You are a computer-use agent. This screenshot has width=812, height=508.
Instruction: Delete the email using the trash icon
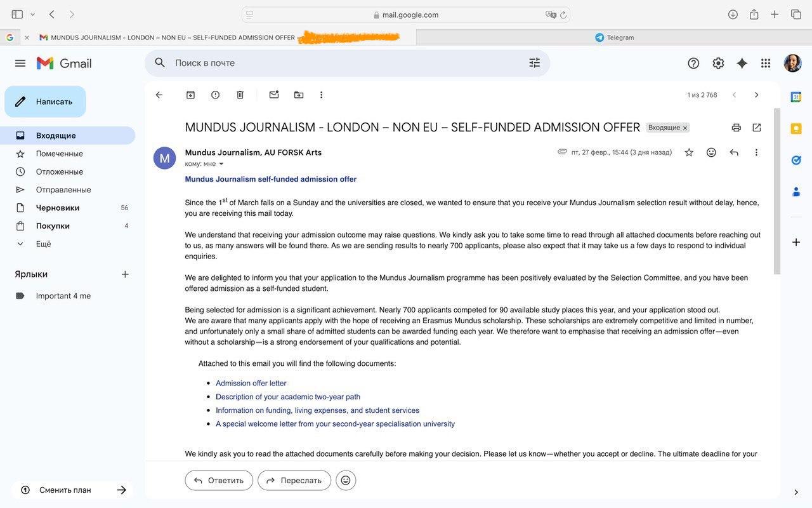[x=240, y=95]
